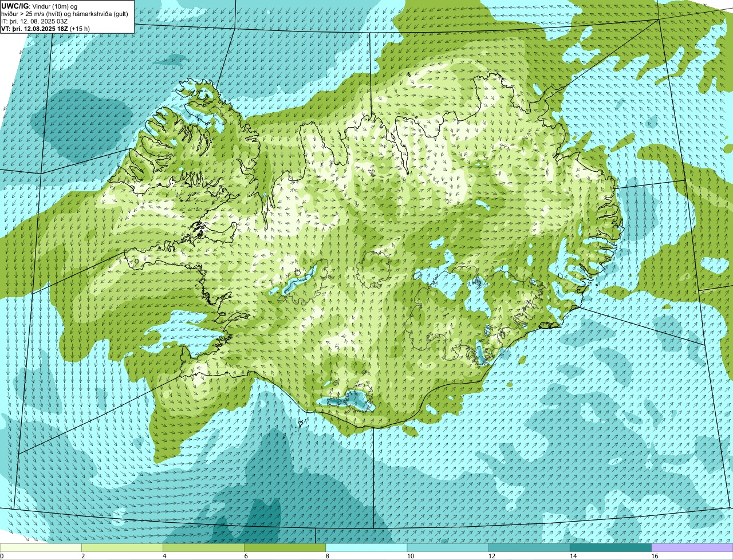
Task: Click the legend scale label '16'
Action: (x=655, y=556)
